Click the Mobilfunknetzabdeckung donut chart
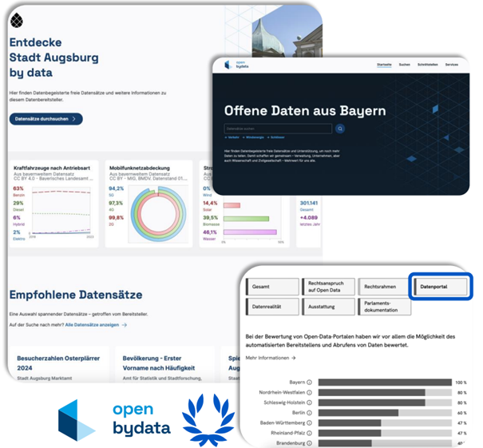 (158, 214)
